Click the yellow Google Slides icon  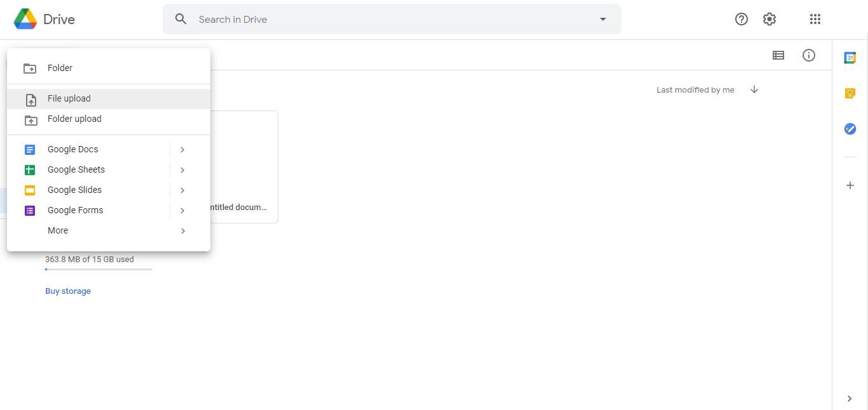click(x=30, y=190)
